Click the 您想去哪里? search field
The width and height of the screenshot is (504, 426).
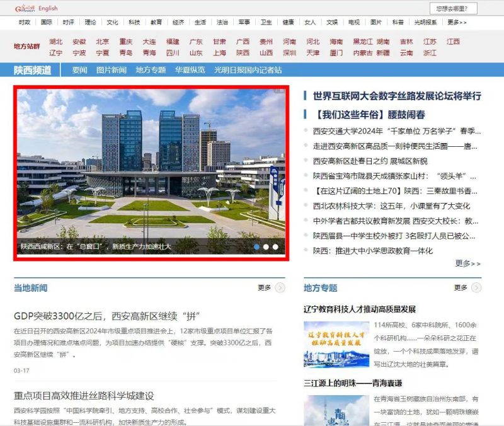(x=452, y=8)
